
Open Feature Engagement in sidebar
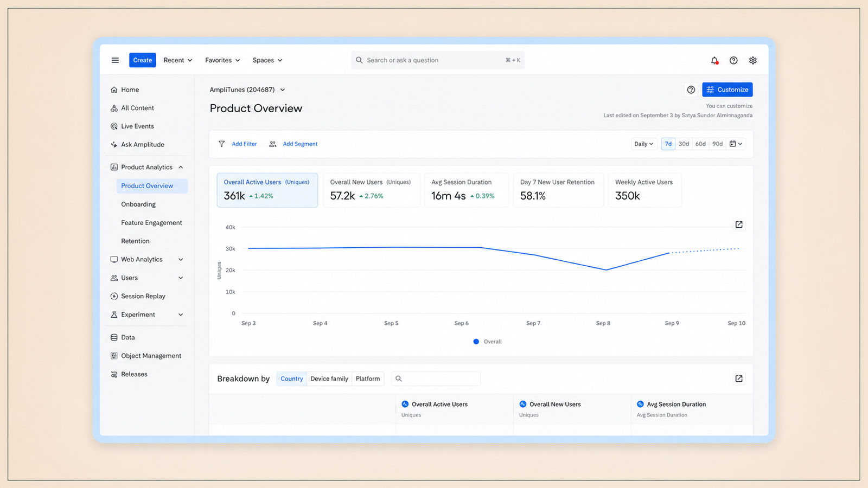151,223
